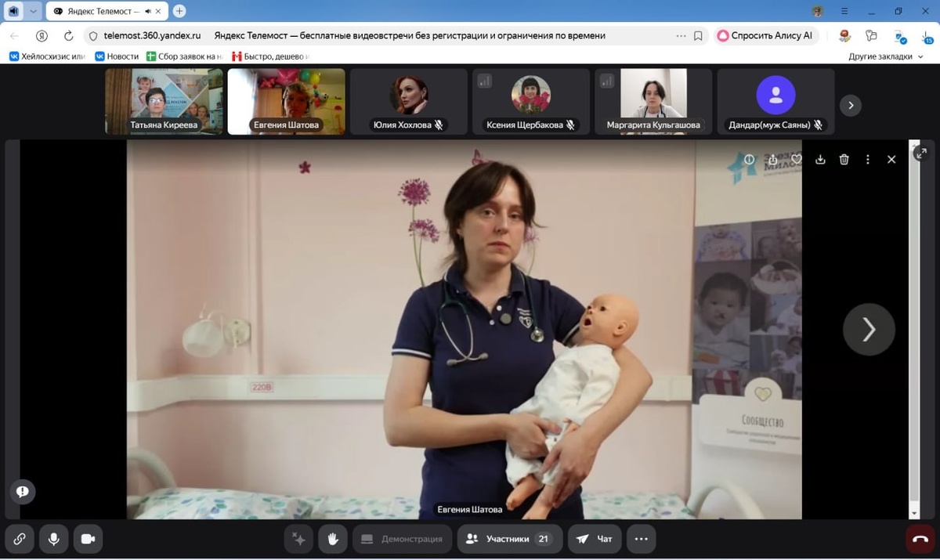Show next participants with the strip arrow
The width and height of the screenshot is (940, 560).
click(851, 106)
